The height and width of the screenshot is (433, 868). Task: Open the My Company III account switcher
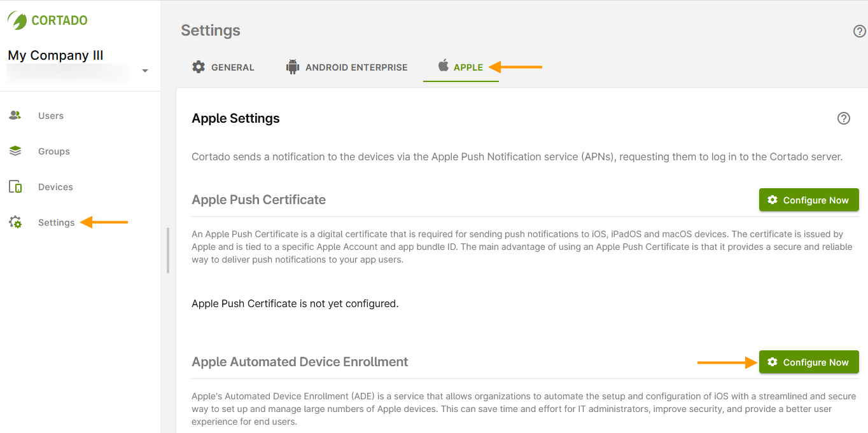pos(55,55)
